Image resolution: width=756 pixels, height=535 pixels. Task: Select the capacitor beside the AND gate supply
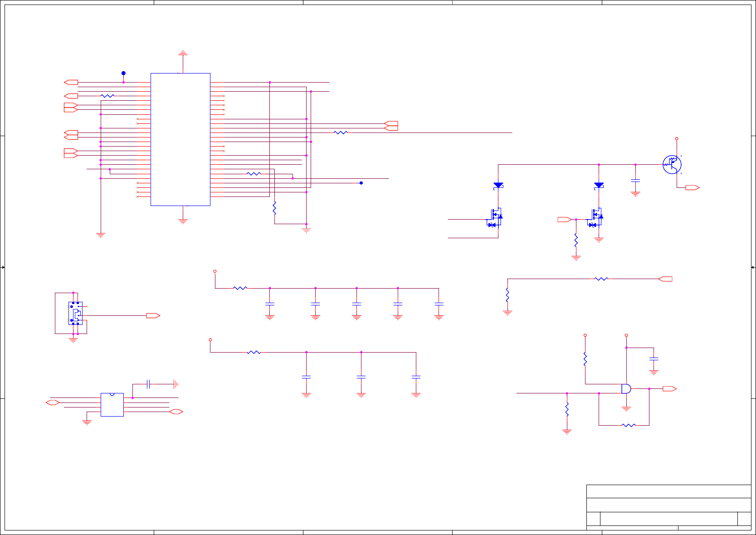654,359
